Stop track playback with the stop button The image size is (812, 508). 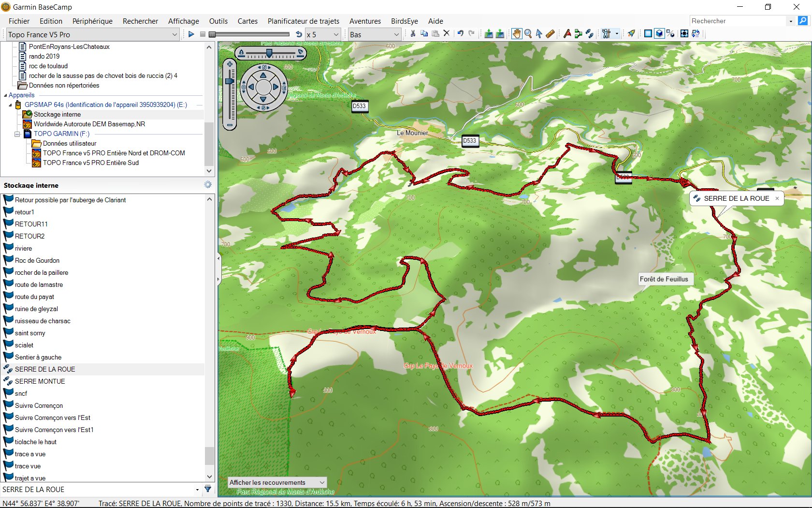coord(203,34)
